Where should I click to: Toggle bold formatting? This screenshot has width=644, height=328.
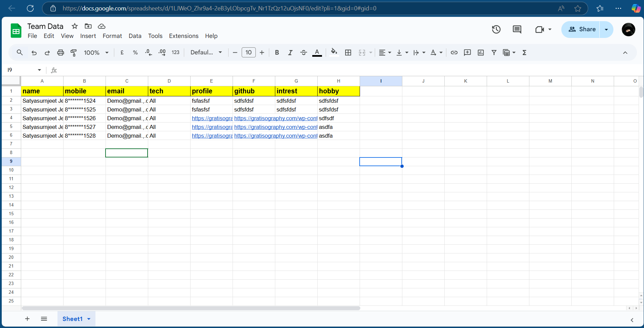[277, 52]
